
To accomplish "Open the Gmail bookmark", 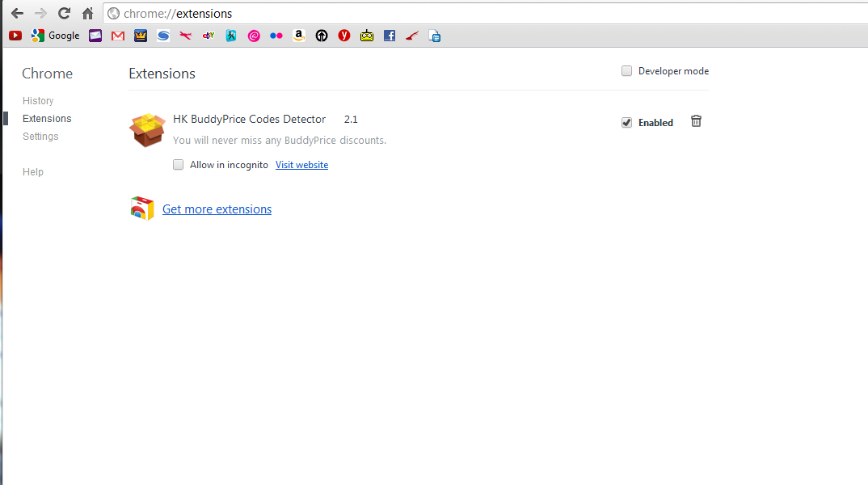I will [118, 36].
